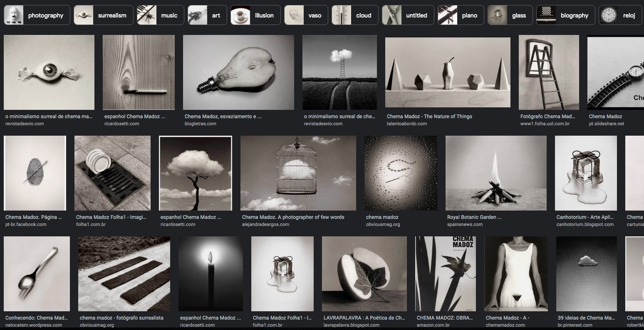Select the surrealism filter chip

tap(103, 15)
